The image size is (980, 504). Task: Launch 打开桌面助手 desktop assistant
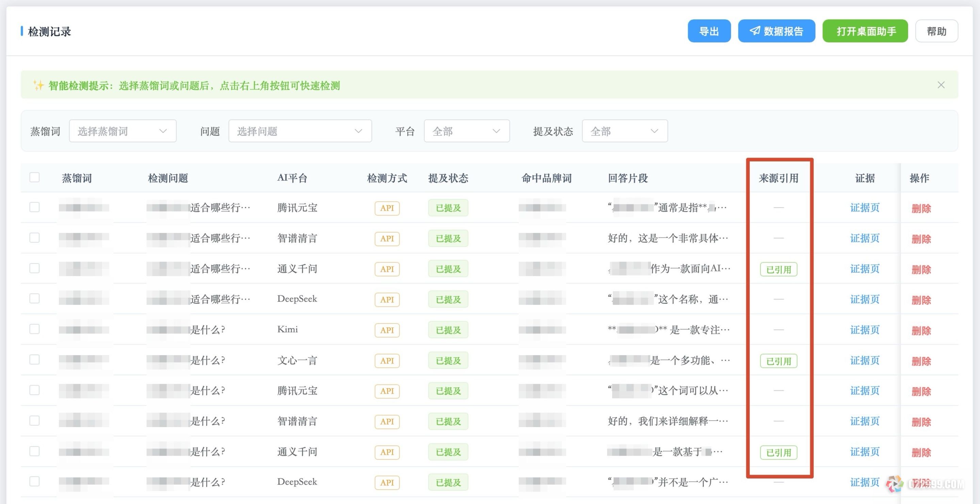pyautogui.click(x=865, y=31)
